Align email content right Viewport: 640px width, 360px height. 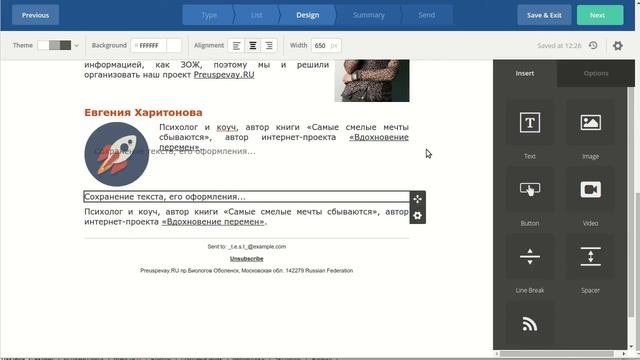(269, 46)
